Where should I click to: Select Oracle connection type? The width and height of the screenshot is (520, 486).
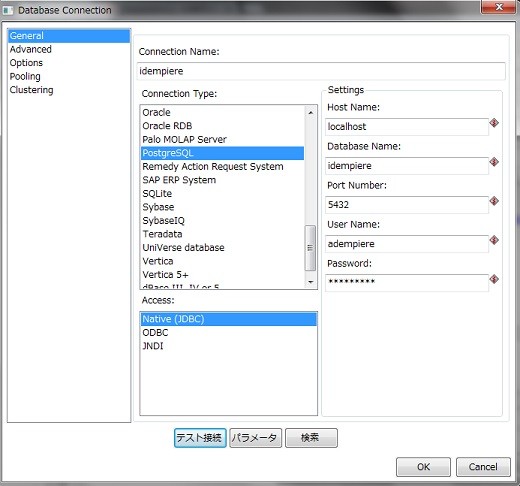pyautogui.click(x=222, y=112)
